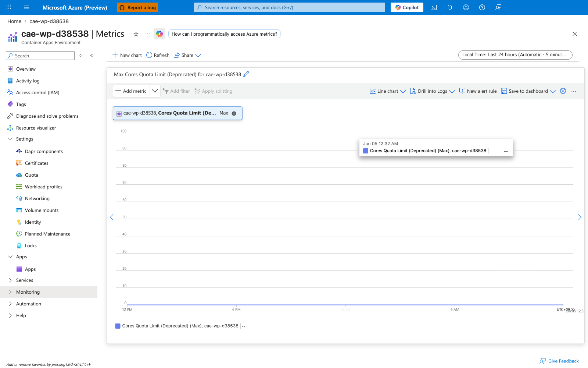
Task: Collapse the sidebar with double chevron
Action: [x=91, y=56]
